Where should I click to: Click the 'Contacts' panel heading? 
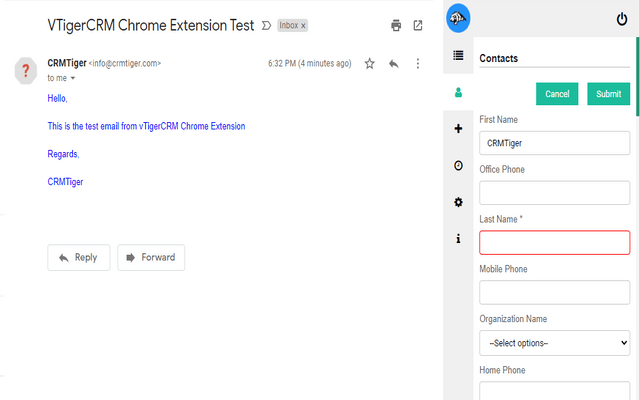click(x=498, y=58)
